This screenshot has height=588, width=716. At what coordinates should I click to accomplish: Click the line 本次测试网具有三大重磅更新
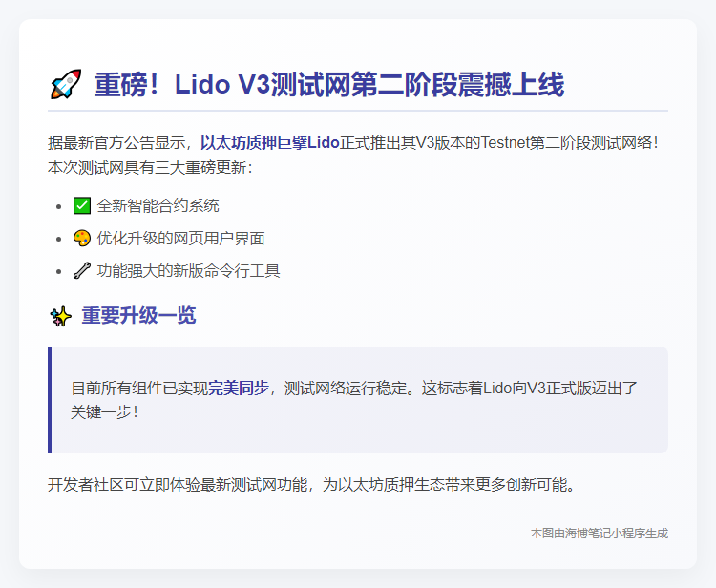coord(150,168)
